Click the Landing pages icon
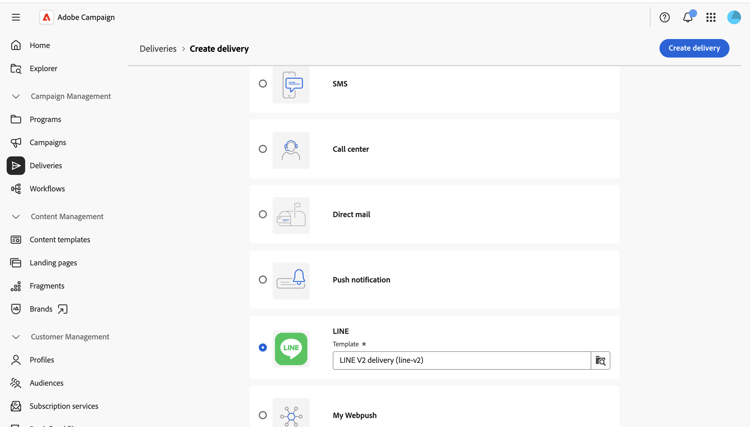The height and width of the screenshot is (427, 750). point(16,263)
